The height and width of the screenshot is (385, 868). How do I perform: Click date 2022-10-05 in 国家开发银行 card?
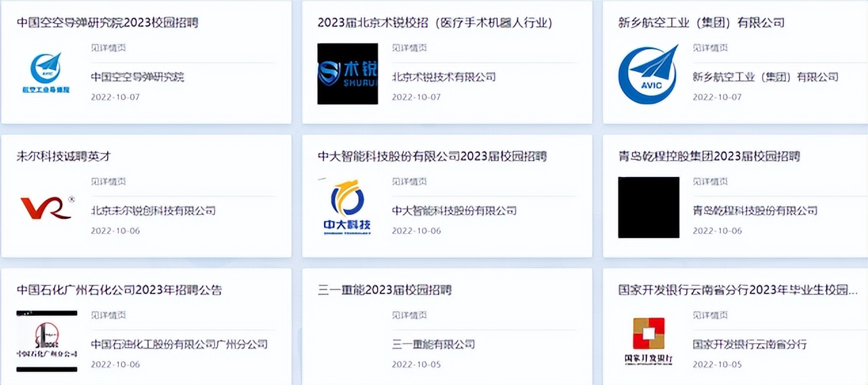[x=717, y=365]
